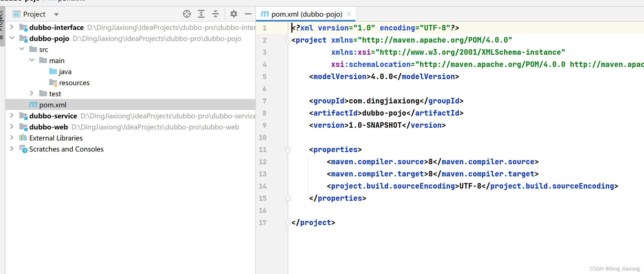
Task: Close the pom.xml (dubbo-pojo) tab
Action: pos(349,14)
